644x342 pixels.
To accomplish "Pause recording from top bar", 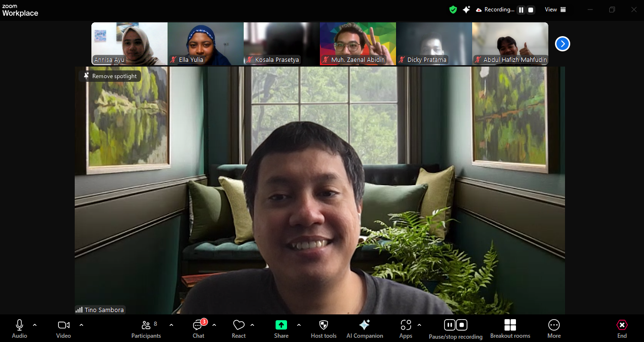I will 521,10.
